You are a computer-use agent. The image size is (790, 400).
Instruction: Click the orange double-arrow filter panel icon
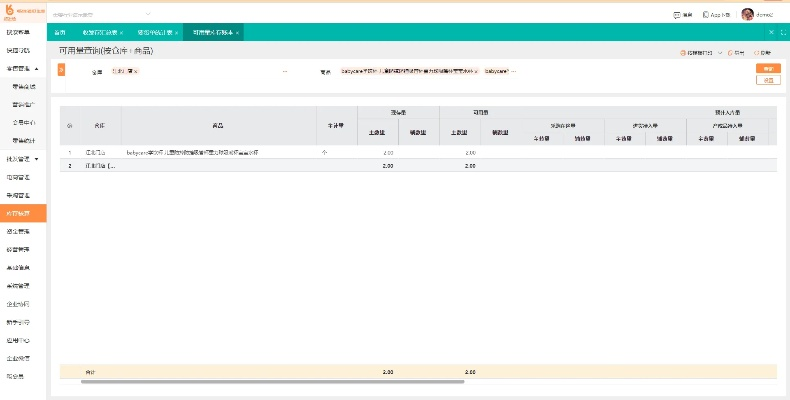click(x=62, y=69)
